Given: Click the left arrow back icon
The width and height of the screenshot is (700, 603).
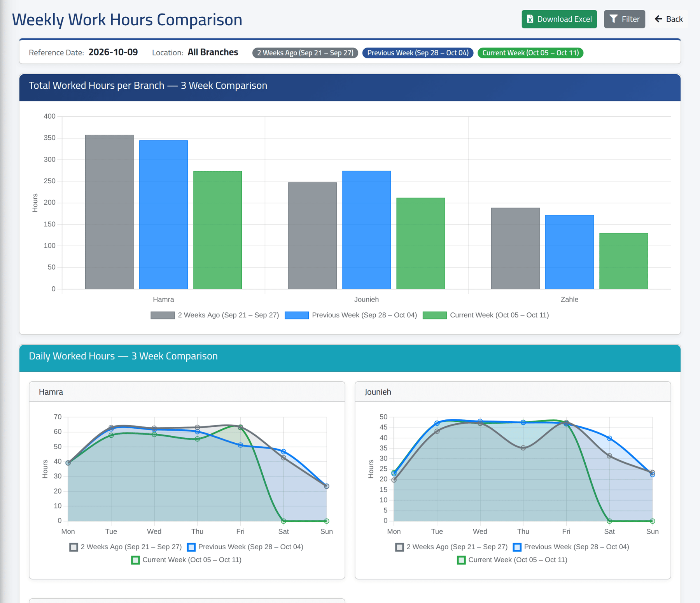Looking at the screenshot, I should pyautogui.click(x=658, y=19).
